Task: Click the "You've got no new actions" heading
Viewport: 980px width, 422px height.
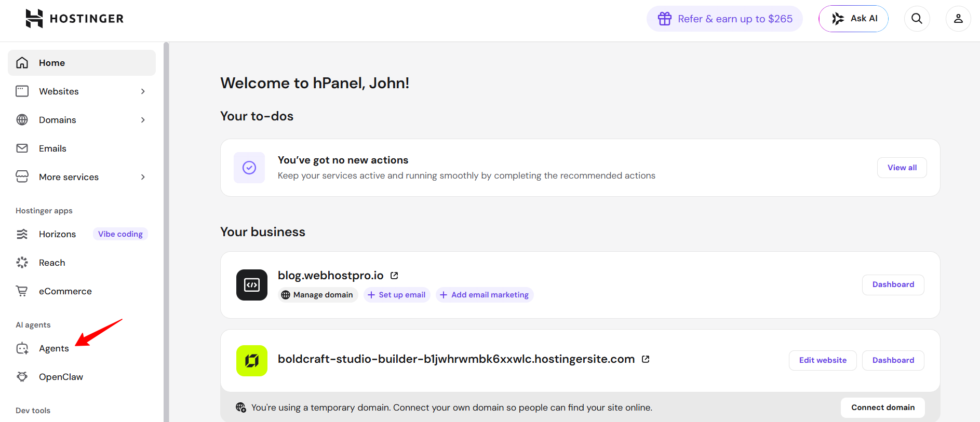Action: (343, 160)
